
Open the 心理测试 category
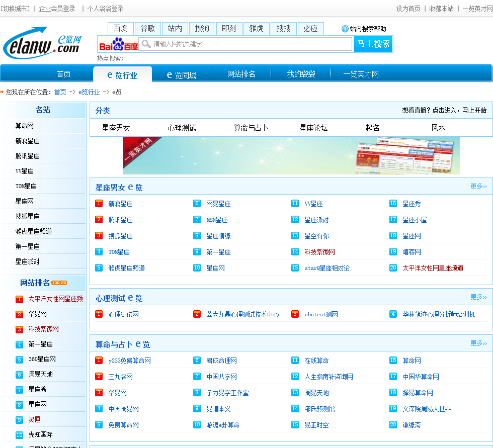[182, 128]
